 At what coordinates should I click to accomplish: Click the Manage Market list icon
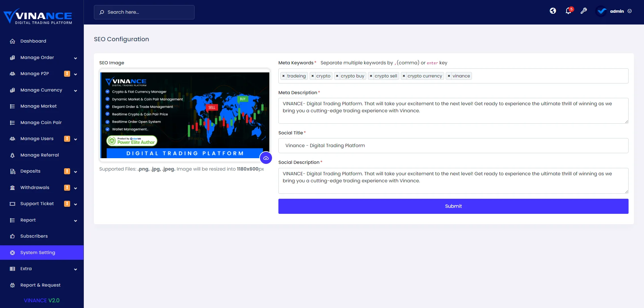pyautogui.click(x=12, y=106)
